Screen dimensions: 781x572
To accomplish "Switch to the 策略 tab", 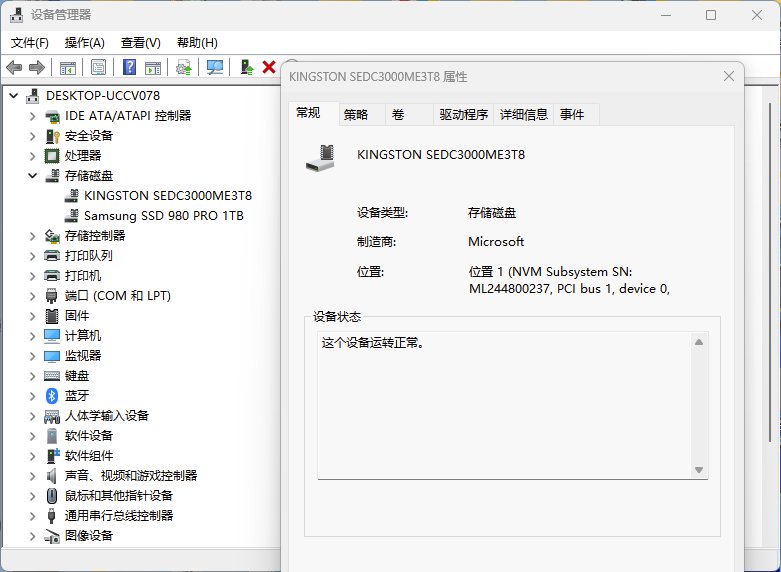I will (362, 115).
